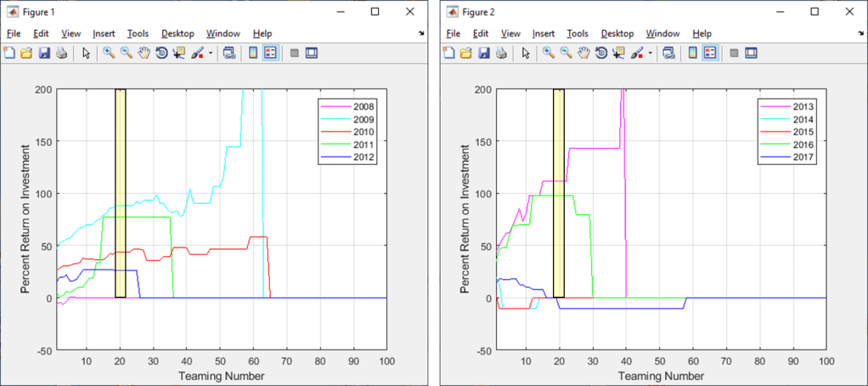Screen dimensions: 868x386
Task: Click the yellow highlighted bar in Figure 2 plot
Action: tap(559, 192)
